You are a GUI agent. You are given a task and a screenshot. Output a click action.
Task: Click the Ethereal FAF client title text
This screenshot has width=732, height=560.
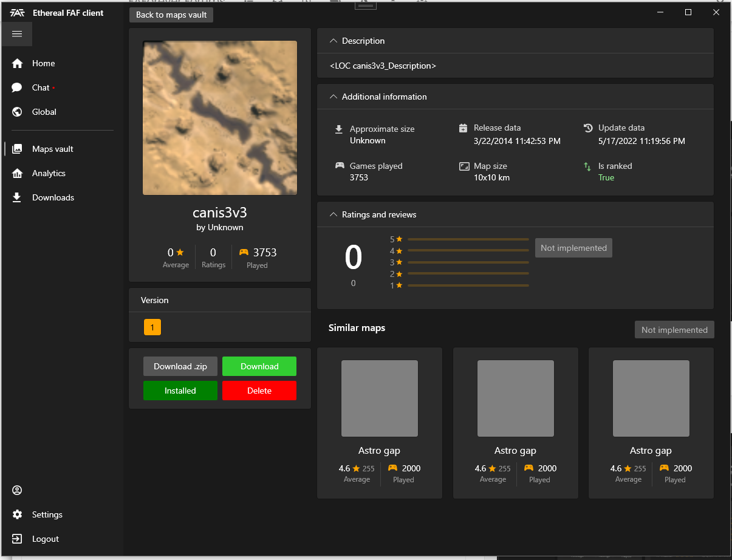pos(68,13)
